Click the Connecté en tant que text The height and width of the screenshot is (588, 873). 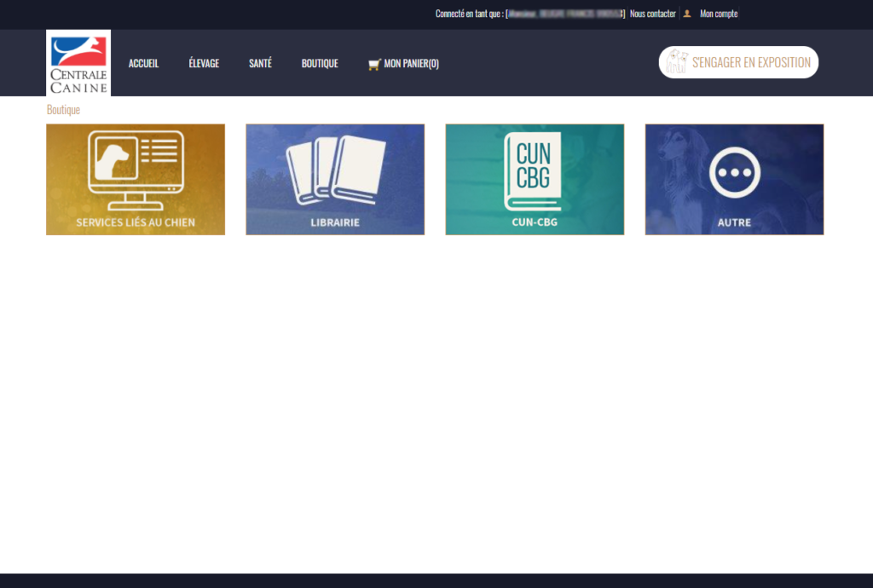[470, 14]
